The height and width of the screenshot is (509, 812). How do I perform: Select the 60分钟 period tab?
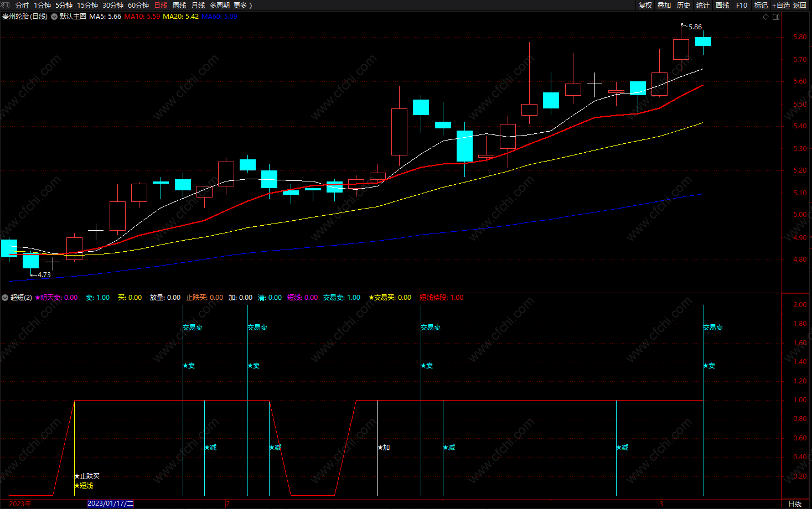coord(138,5)
